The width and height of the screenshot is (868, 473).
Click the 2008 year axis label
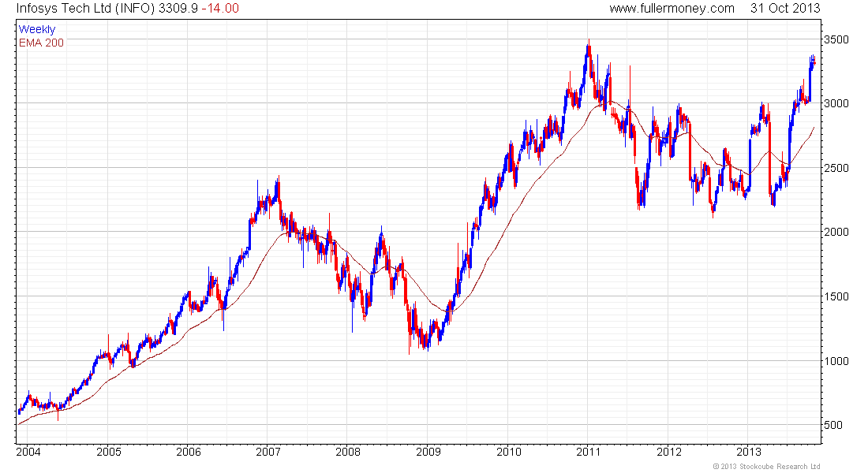348,452
